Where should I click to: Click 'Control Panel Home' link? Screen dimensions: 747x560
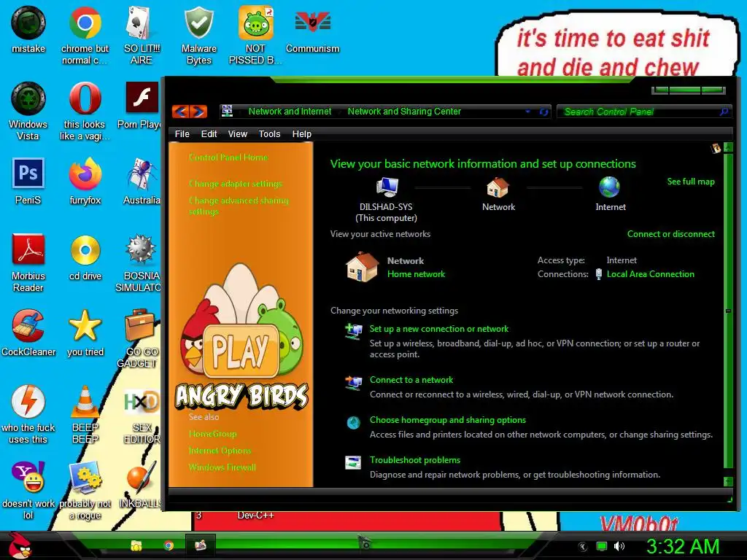point(228,157)
